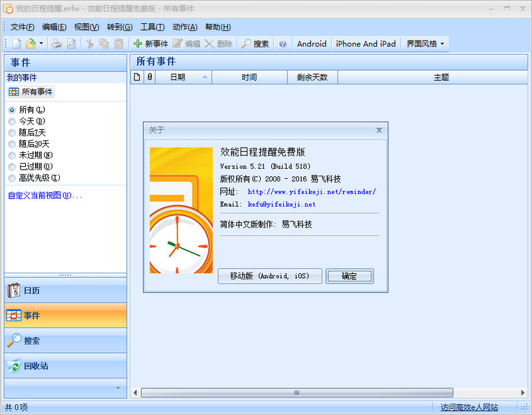532x415 pixels.
Task: Select the 已过期(O) radio option
Action: (x=31, y=167)
